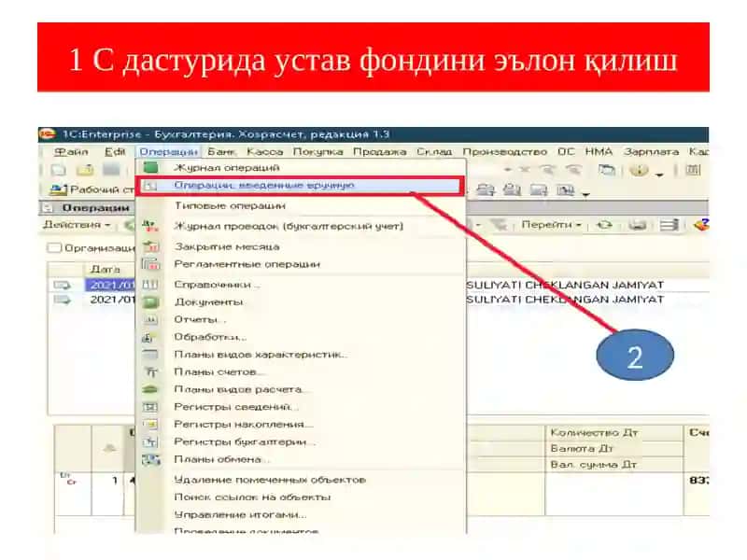Open the Касса menu

pos(265,152)
